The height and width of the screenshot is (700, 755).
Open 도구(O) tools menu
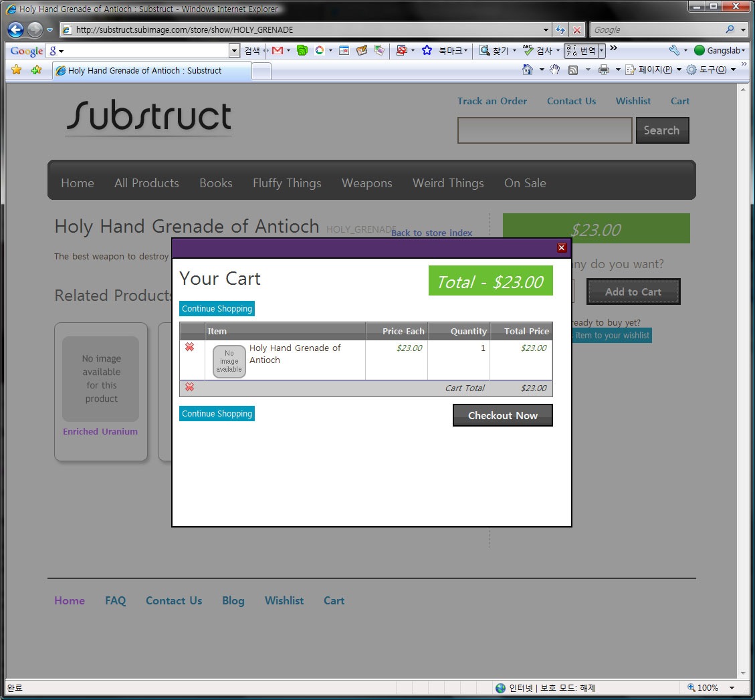click(x=711, y=70)
